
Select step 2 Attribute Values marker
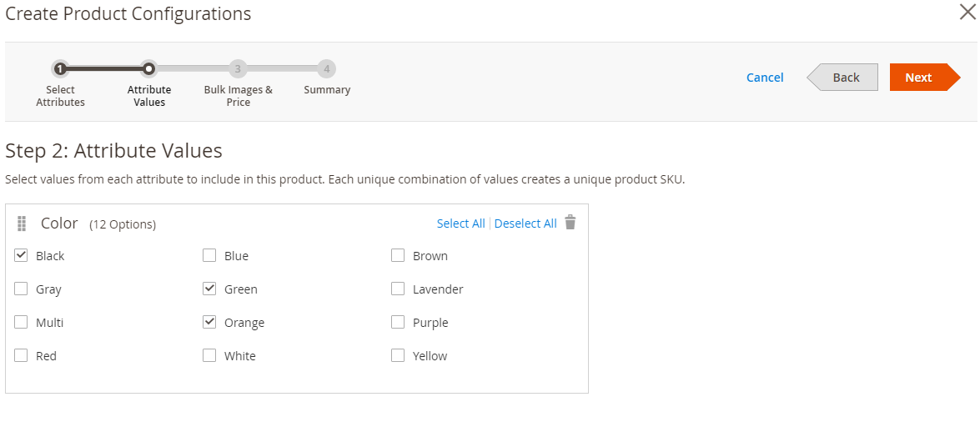[148, 68]
